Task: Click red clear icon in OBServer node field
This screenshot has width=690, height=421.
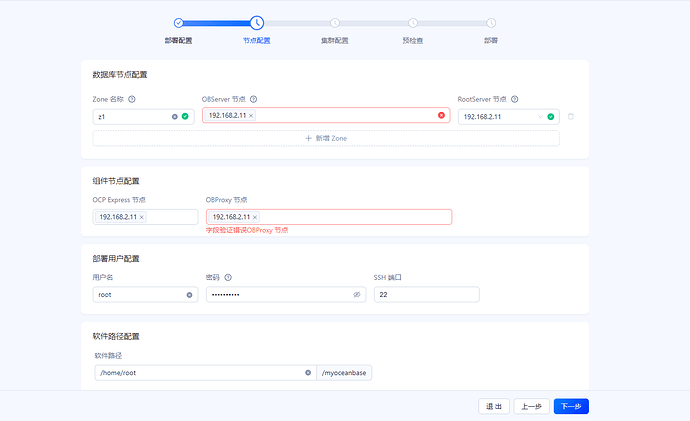Action: pyautogui.click(x=441, y=115)
